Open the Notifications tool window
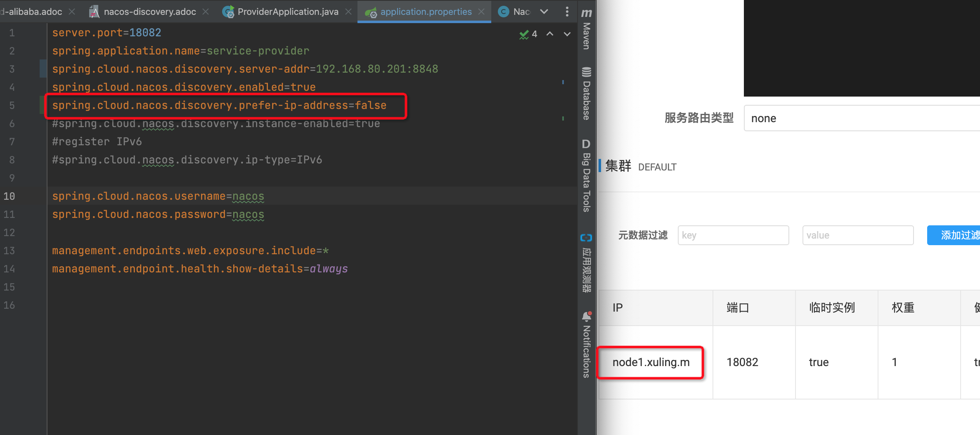 (586, 345)
